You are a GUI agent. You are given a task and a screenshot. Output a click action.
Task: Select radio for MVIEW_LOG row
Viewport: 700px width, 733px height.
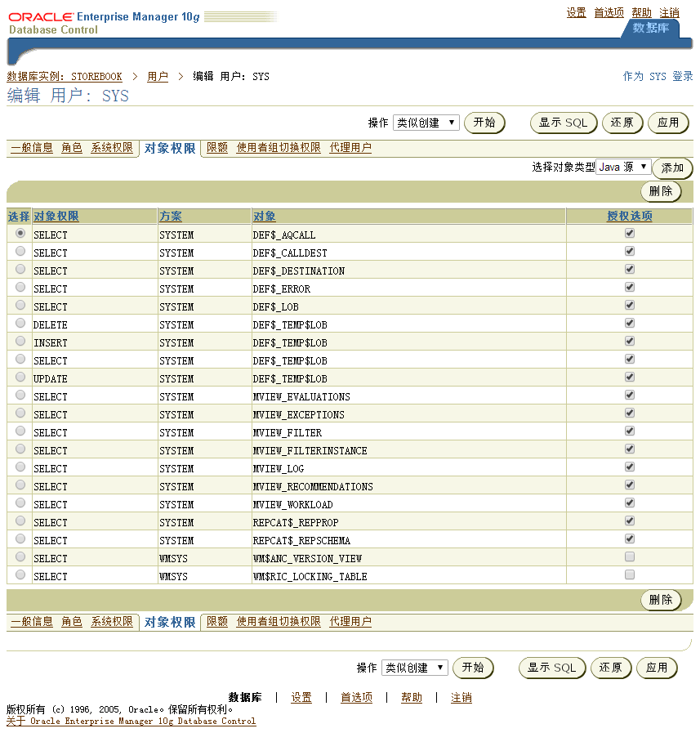(x=20, y=467)
